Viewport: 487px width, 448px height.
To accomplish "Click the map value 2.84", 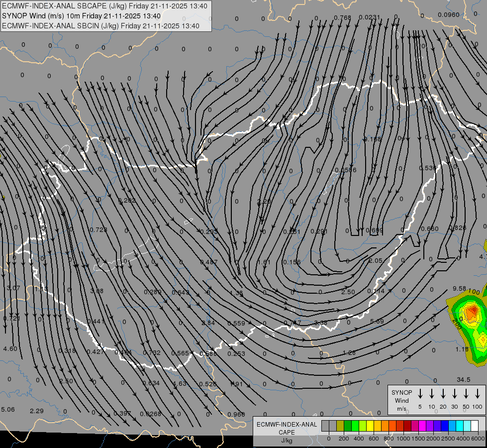I will click(208, 323).
